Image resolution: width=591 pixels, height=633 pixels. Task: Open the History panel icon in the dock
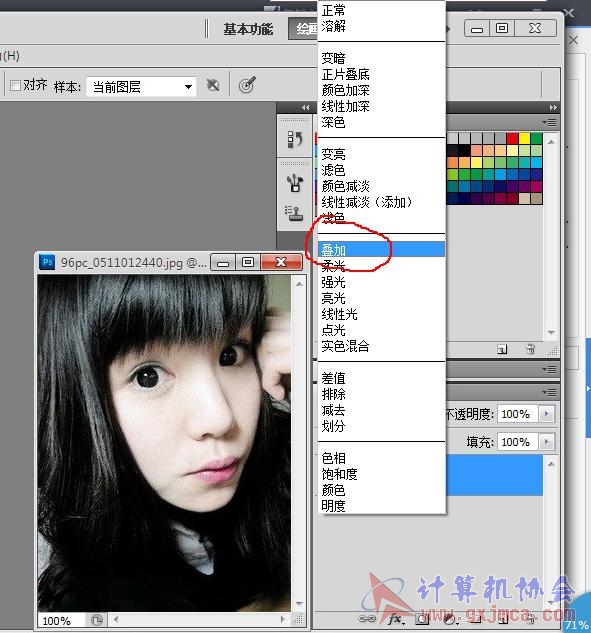coord(295,140)
